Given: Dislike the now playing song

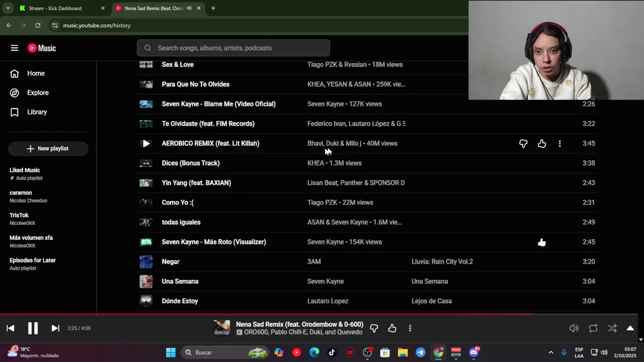Looking at the screenshot, I should pyautogui.click(x=374, y=328).
